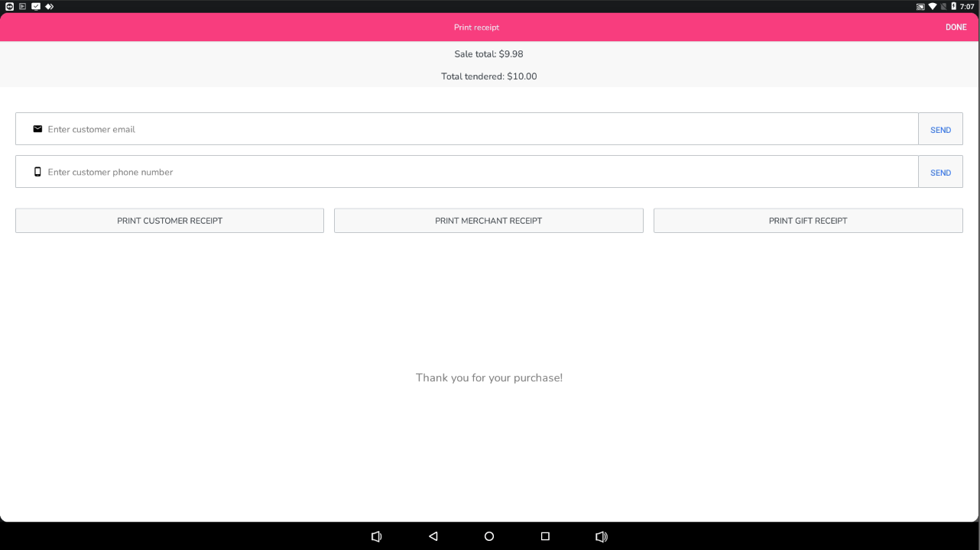Click the phone icon in the phone number field
This screenshot has width=980, height=550.
tap(37, 172)
